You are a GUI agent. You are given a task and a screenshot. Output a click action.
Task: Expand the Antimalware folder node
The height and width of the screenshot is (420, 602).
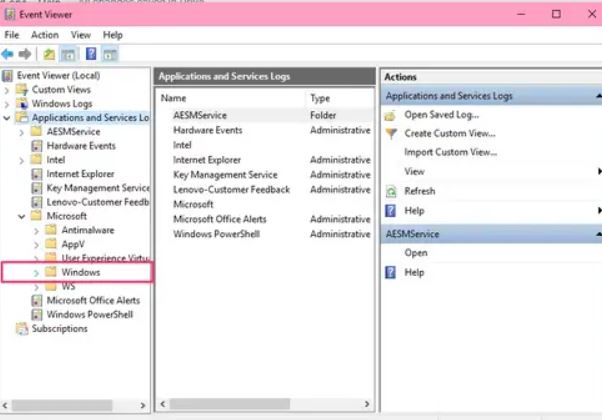click(x=36, y=231)
